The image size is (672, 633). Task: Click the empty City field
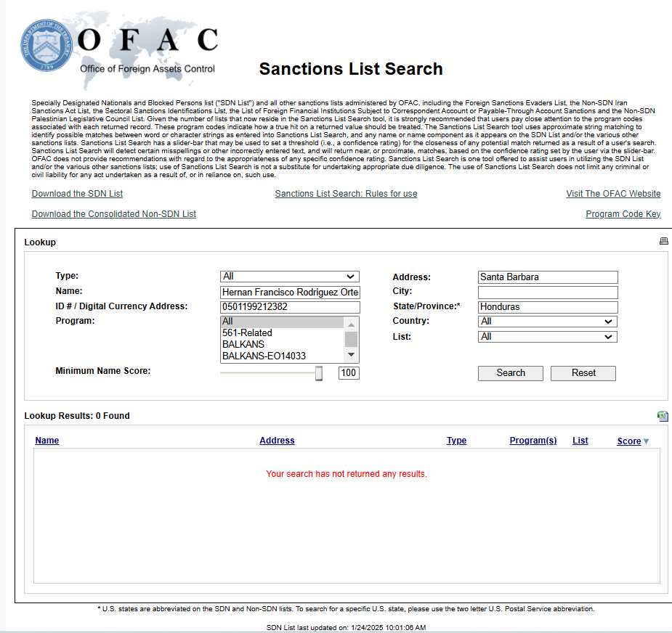547,292
